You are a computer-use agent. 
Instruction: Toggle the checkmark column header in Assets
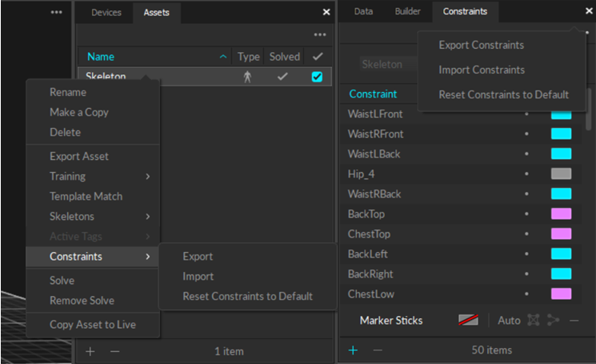[x=318, y=57]
